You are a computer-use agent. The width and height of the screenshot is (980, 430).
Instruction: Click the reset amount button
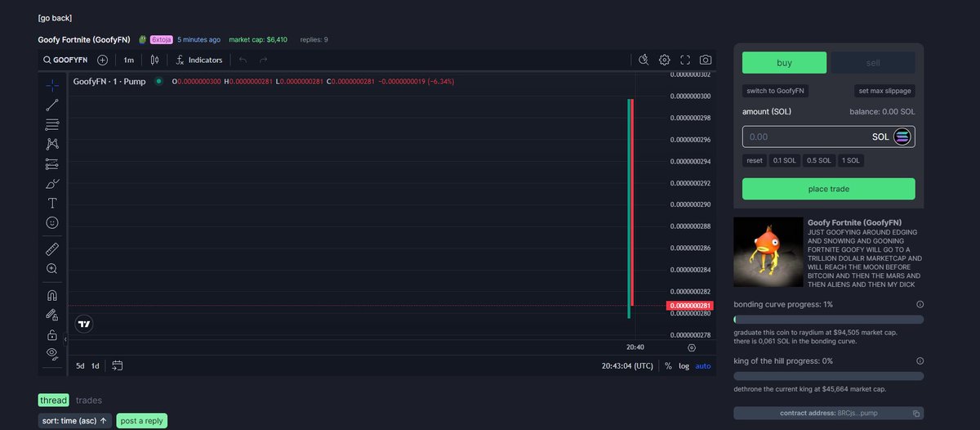(x=755, y=160)
